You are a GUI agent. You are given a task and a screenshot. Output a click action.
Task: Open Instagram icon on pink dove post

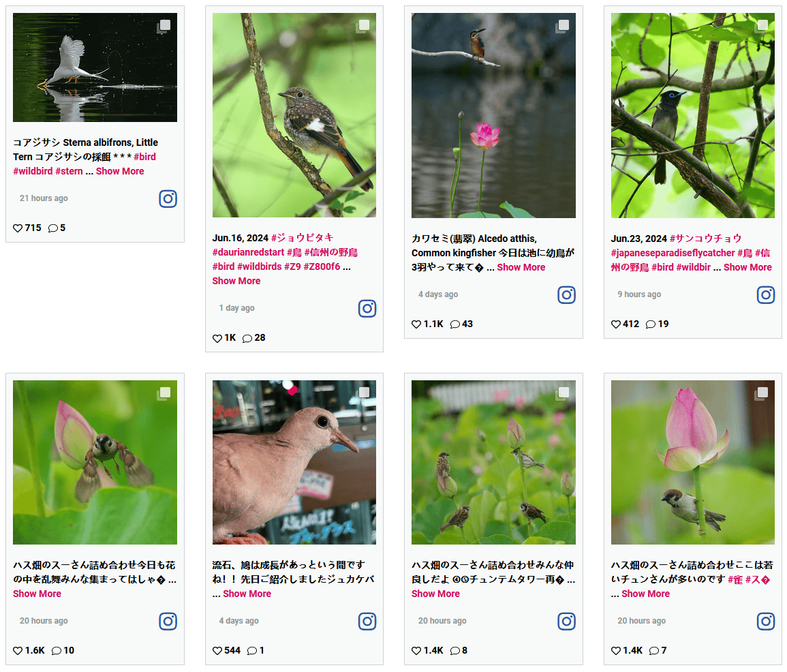click(x=367, y=622)
